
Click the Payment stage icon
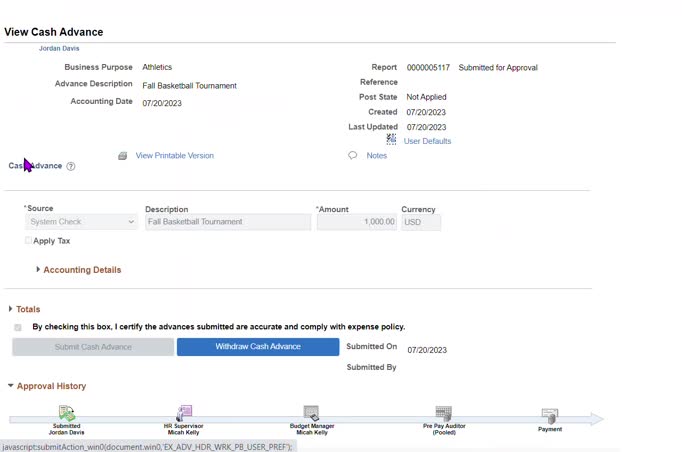tap(550, 416)
